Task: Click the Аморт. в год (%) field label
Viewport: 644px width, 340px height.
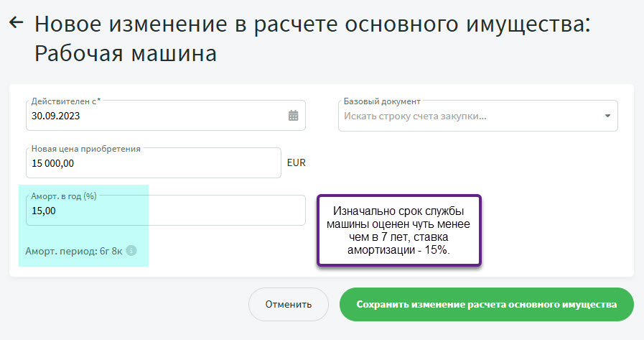Action: click(63, 196)
